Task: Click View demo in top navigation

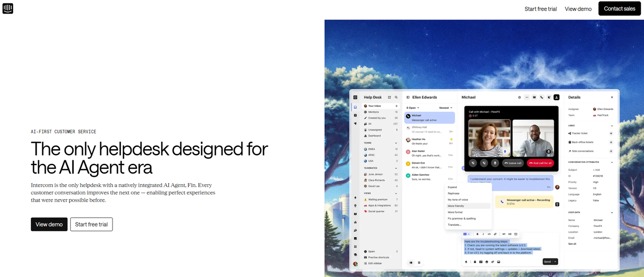Action: coord(578,9)
